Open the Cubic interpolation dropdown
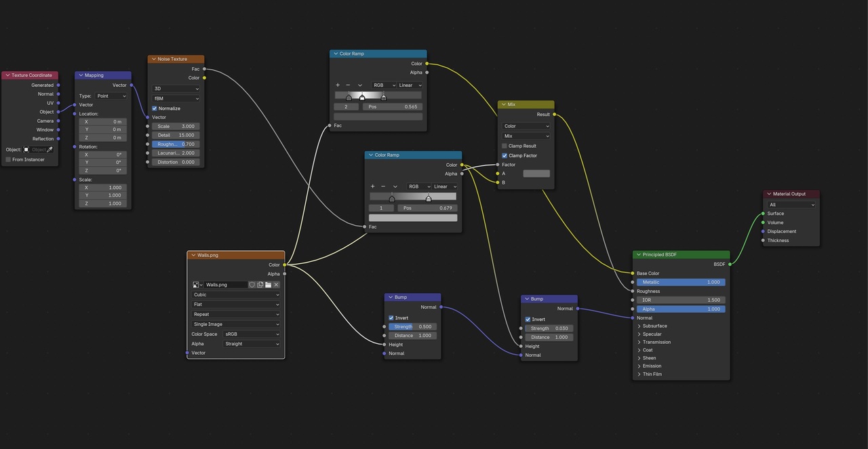 click(235, 295)
